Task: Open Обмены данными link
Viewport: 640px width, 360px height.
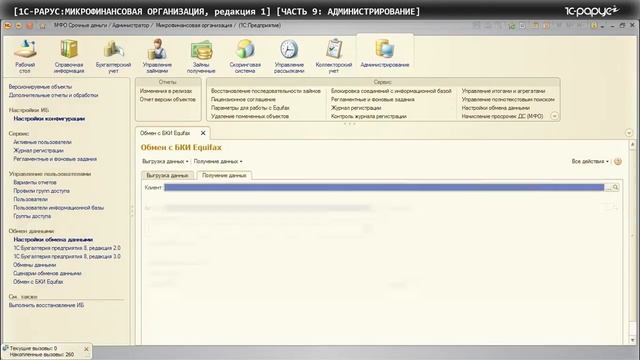Action: 35,265
